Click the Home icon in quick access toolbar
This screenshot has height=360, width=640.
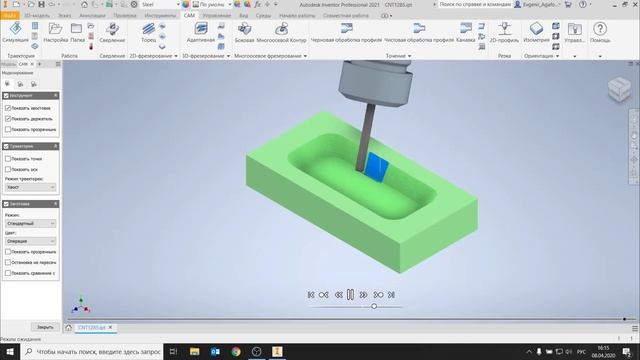point(84,4)
